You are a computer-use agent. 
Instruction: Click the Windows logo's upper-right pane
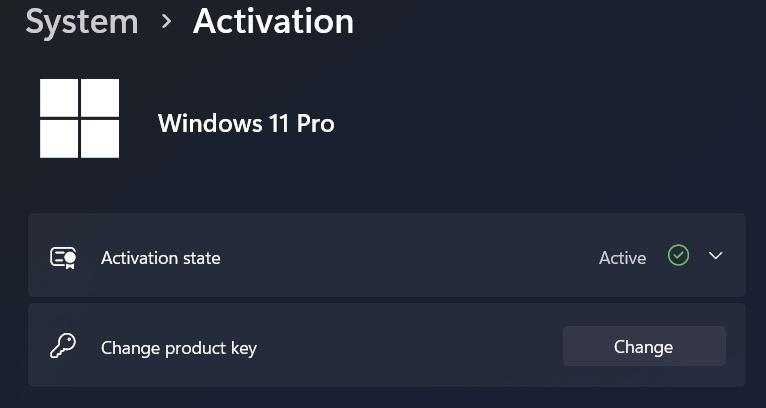(x=100, y=98)
